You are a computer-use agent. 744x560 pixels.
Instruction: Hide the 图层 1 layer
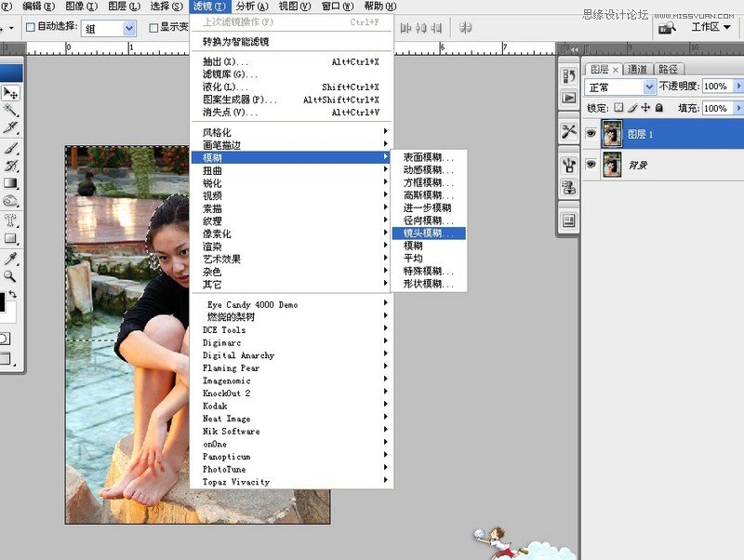click(591, 133)
